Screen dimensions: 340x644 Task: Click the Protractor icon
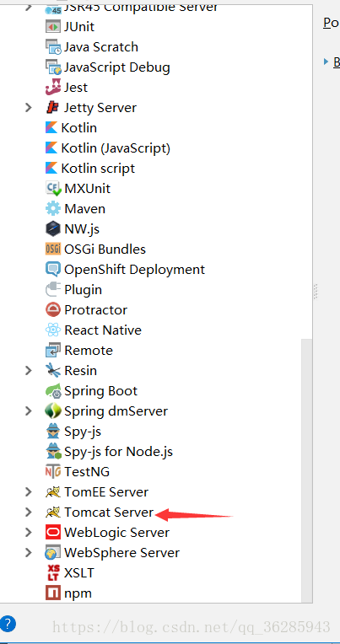pyautogui.click(x=53, y=309)
